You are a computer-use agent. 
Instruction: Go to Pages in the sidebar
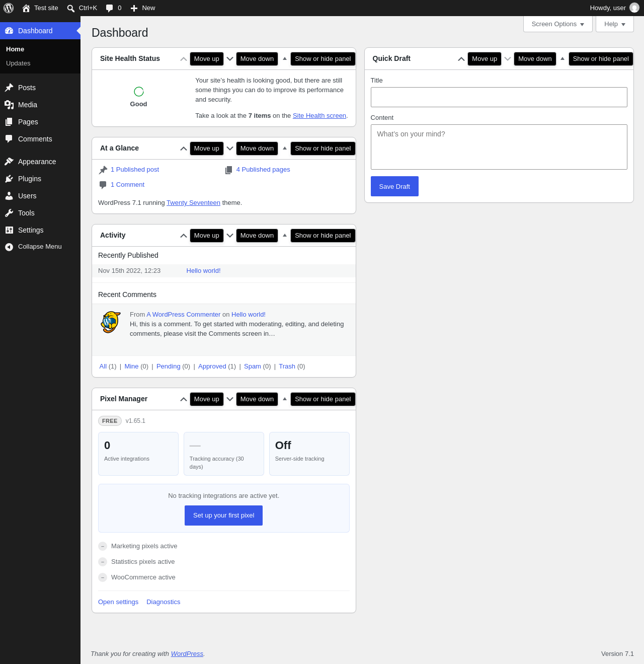tap(40, 122)
